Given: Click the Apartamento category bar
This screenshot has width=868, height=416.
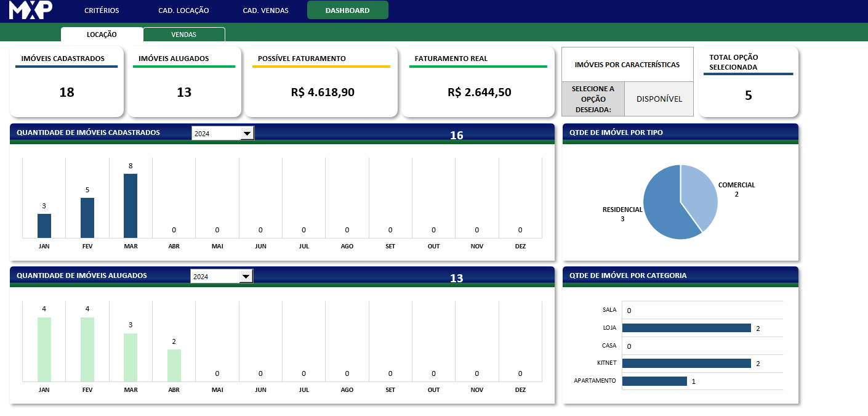Looking at the screenshot, I should pyautogui.click(x=654, y=381).
